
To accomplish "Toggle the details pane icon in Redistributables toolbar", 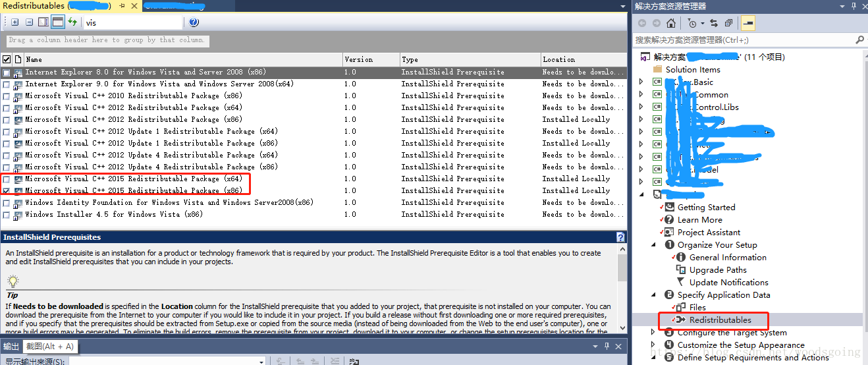I will [43, 22].
